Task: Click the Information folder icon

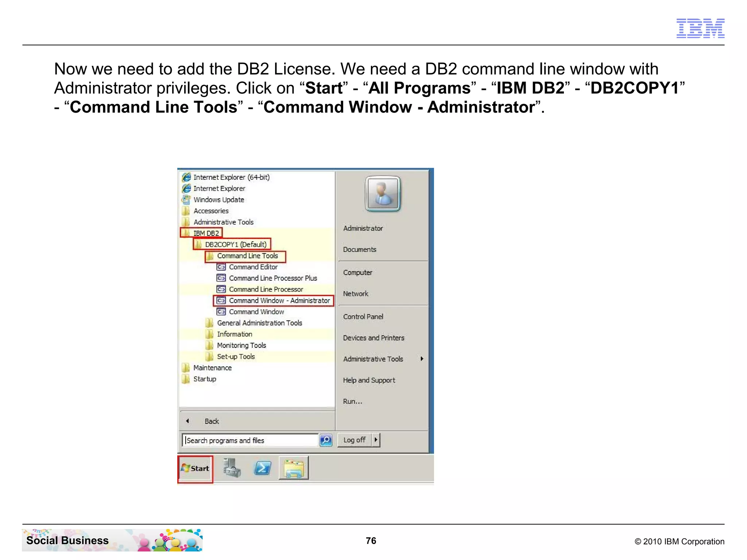Action: [209, 334]
